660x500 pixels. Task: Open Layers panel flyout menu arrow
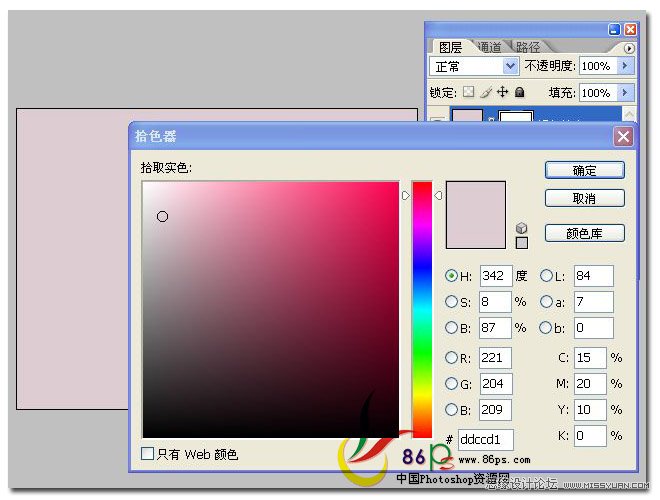pos(629,48)
